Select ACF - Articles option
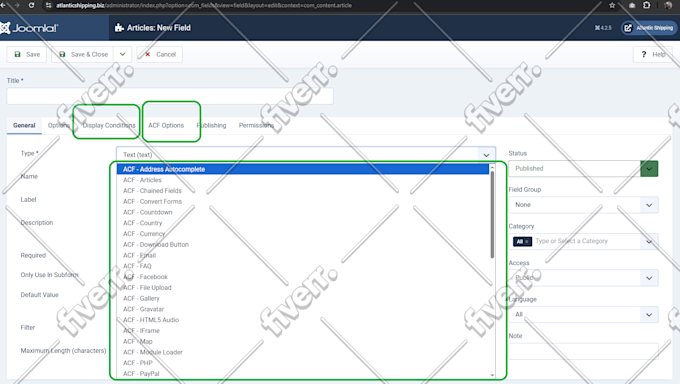The width and height of the screenshot is (680, 384). [x=303, y=180]
